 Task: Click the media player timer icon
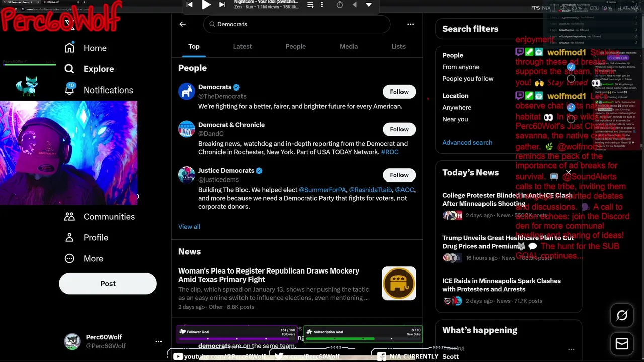340,5
